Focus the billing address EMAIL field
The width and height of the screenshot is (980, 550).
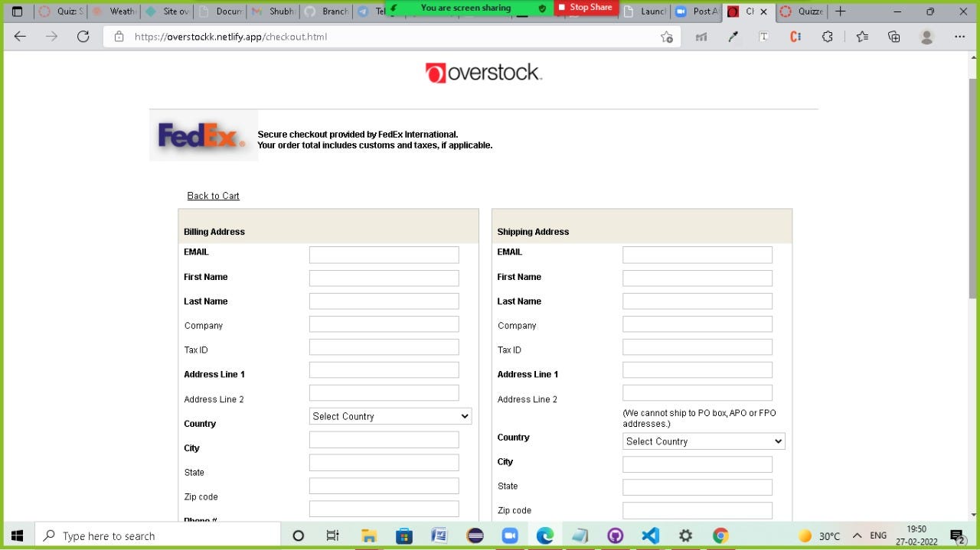384,254
